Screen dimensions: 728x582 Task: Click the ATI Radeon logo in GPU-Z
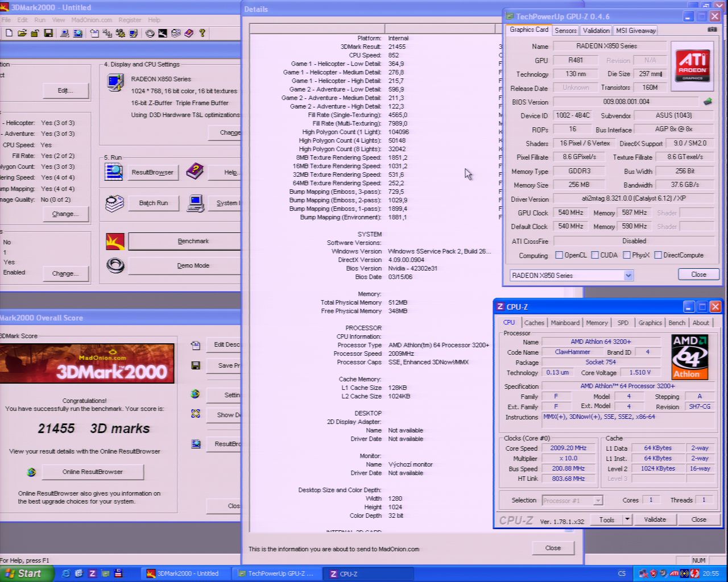point(692,66)
